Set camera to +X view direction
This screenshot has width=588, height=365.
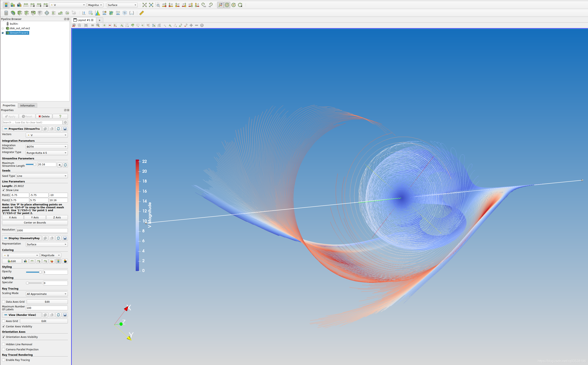[164, 5]
